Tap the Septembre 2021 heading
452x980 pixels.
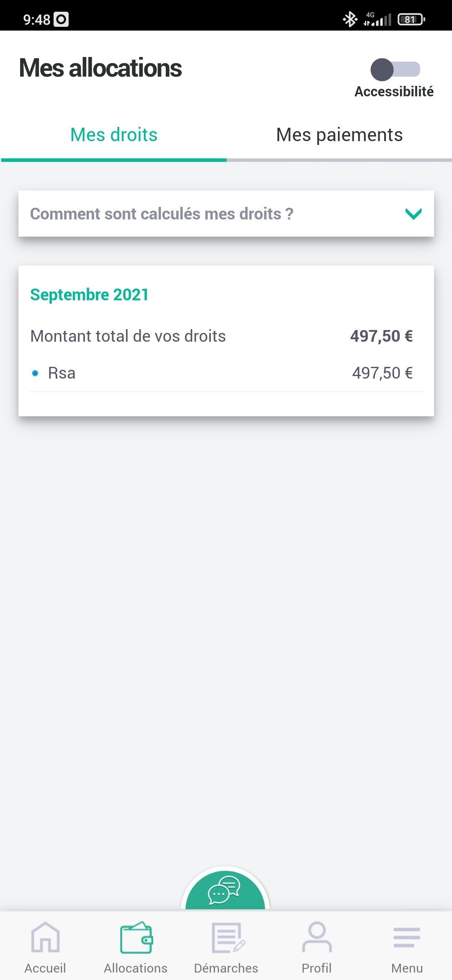[90, 295]
